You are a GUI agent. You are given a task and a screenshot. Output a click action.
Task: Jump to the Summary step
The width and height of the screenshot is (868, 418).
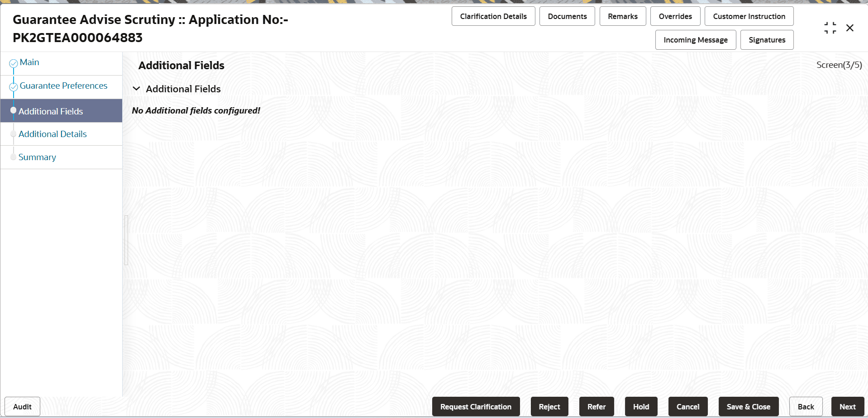[38, 157]
